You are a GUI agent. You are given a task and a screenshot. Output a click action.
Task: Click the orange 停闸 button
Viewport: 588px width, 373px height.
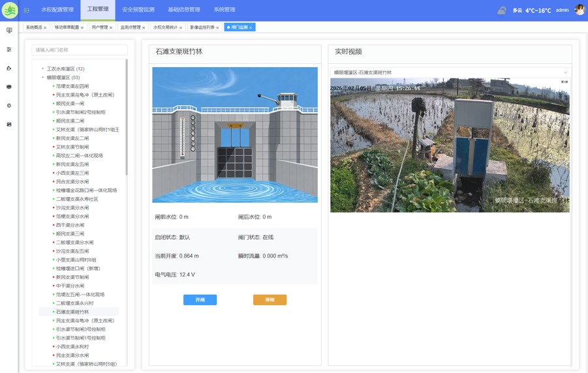coord(270,300)
